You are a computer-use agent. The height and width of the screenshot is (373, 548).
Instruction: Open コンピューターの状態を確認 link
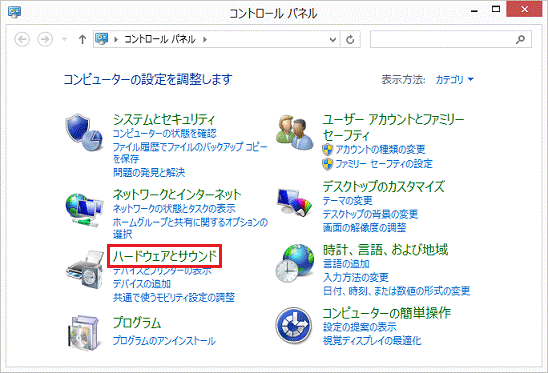165,134
